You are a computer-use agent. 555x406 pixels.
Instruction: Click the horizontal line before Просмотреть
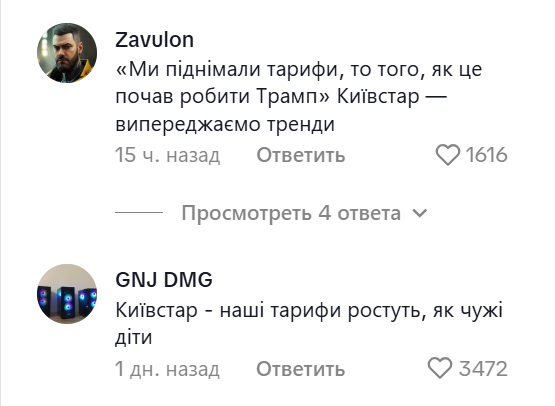click(x=139, y=212)
